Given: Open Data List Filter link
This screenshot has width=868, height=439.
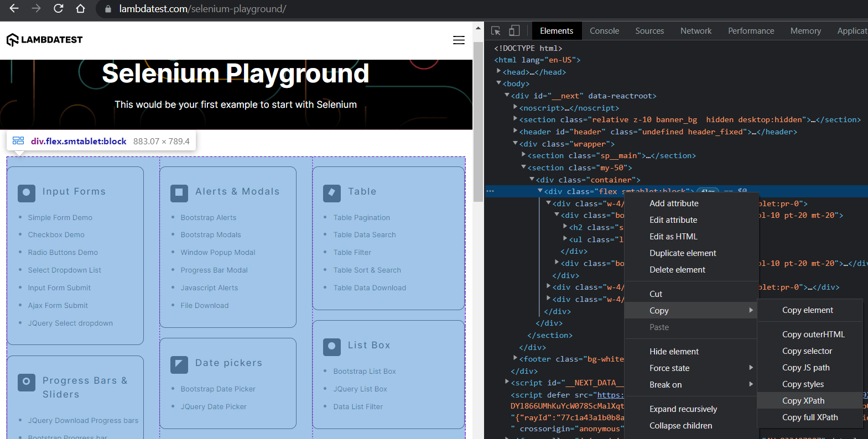Looking at the screenshot, I should [x=358, y=407].
